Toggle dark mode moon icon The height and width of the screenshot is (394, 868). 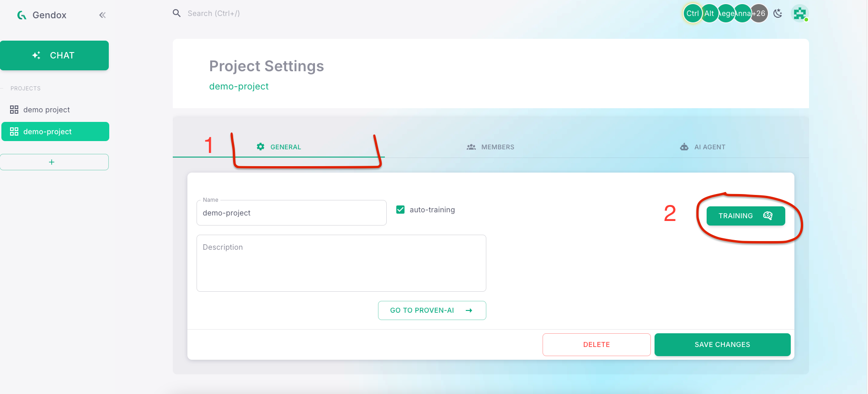777,14
